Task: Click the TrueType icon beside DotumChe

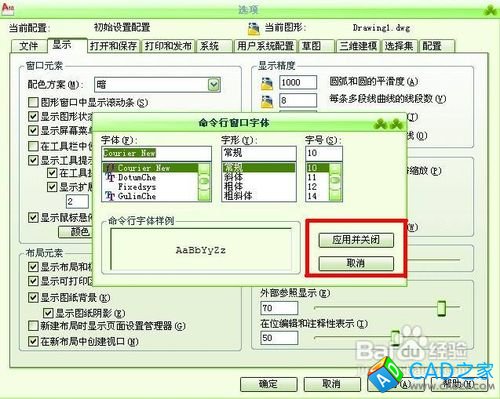Action: coord(110,177)
